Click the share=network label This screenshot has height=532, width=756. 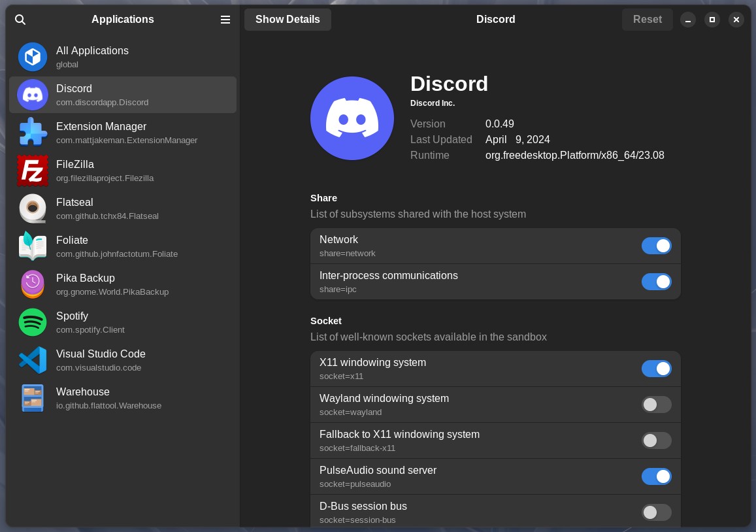347,253
